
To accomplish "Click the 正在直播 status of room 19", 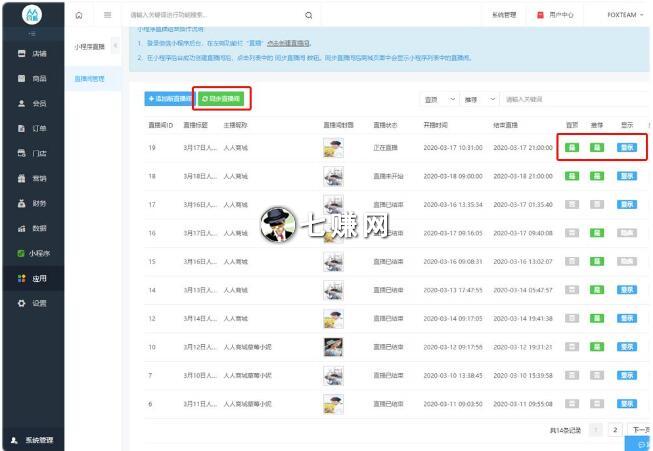I will pyautogui.click(x=385, y=147).
